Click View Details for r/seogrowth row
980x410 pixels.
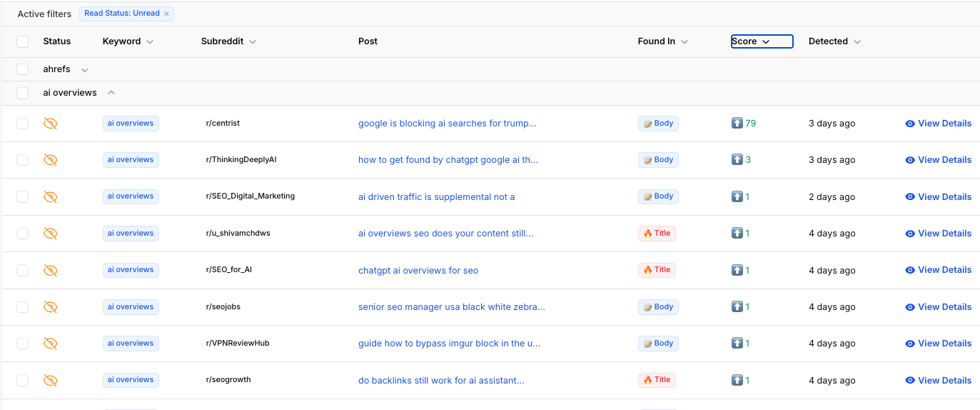(x=944, y=381)
